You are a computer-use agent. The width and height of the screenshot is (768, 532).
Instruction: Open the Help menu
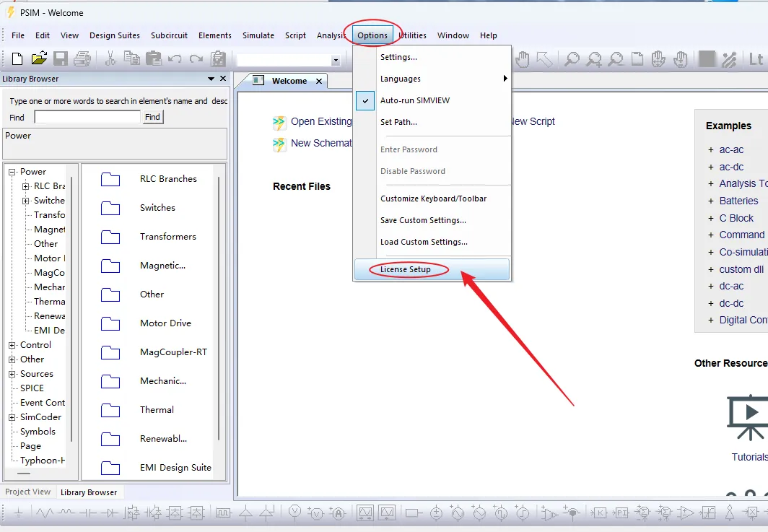pos(489,35)
